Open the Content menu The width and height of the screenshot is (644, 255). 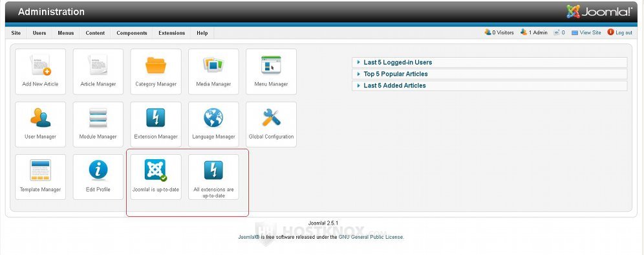(x=95, y=33)
